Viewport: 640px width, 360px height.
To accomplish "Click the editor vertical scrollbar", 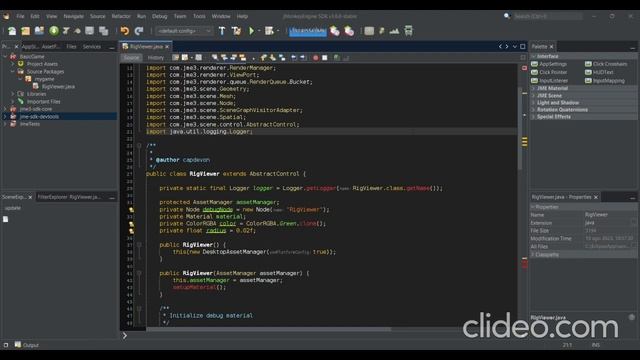I will [520, 129].
